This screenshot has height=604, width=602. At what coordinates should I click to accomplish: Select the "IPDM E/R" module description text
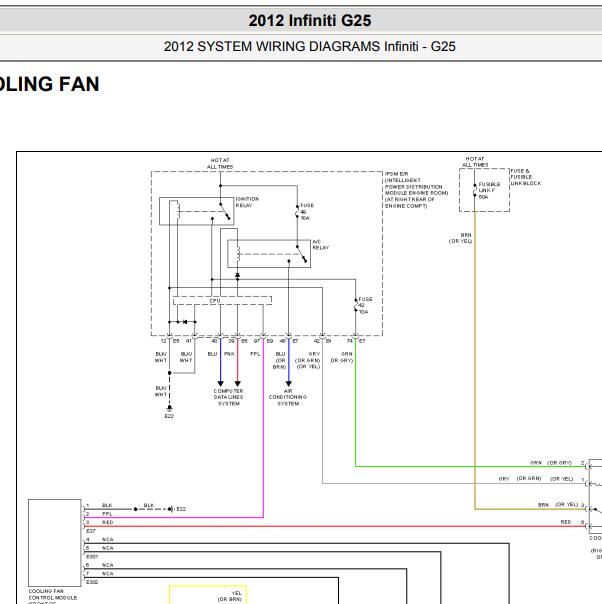click(416, 190)
